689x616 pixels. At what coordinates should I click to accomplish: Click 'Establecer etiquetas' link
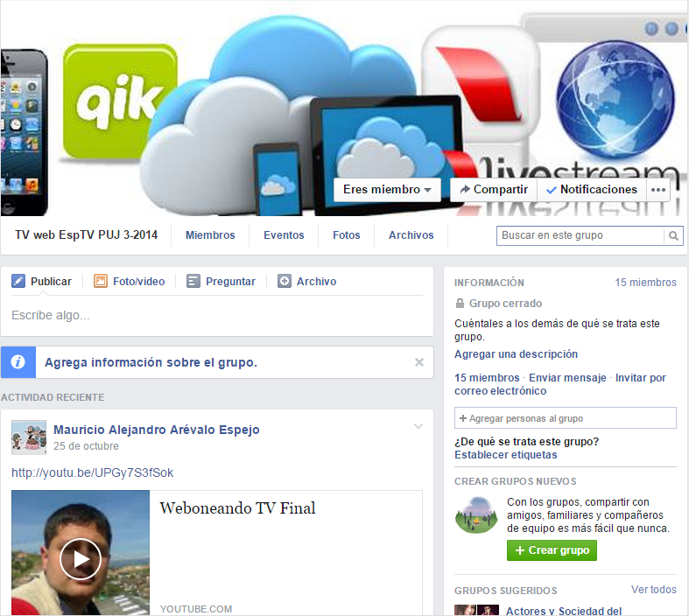[506, 455]
